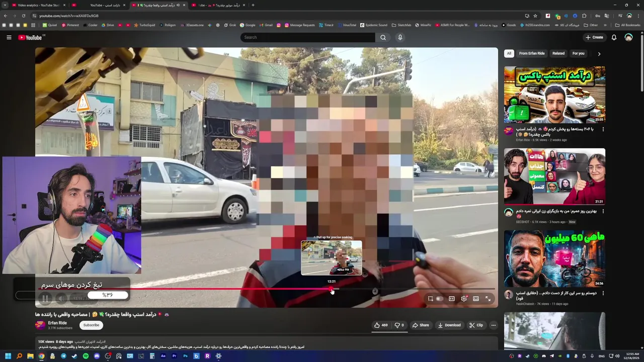644x362 pixels.
Task: Open Telegram from the taskbar
Action: [x=63, y=356]
